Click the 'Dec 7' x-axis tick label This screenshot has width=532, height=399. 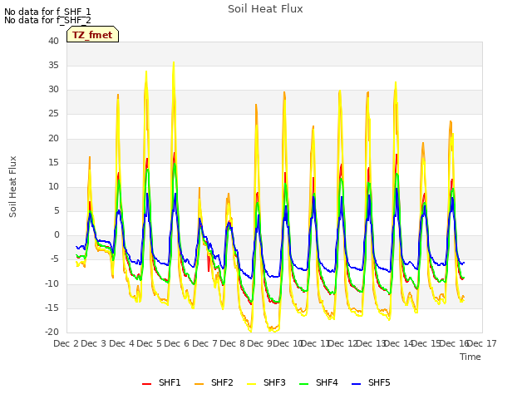point(204,343)
